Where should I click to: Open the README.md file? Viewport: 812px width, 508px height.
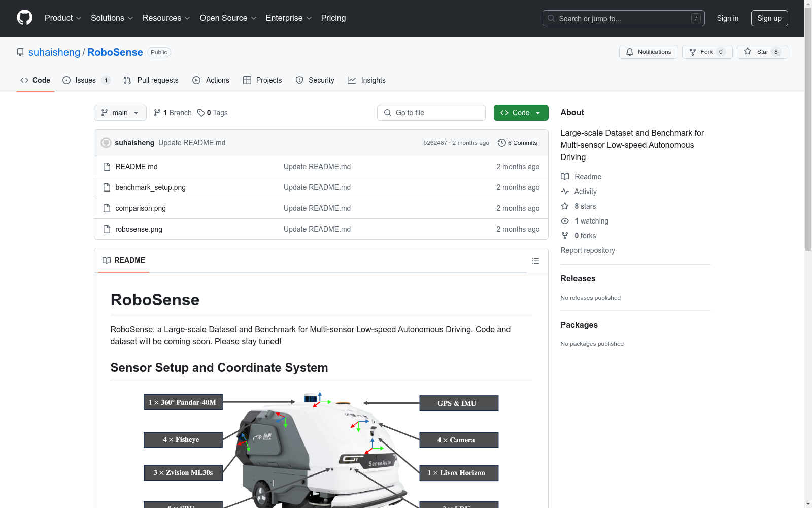click(x=137, y=167)
